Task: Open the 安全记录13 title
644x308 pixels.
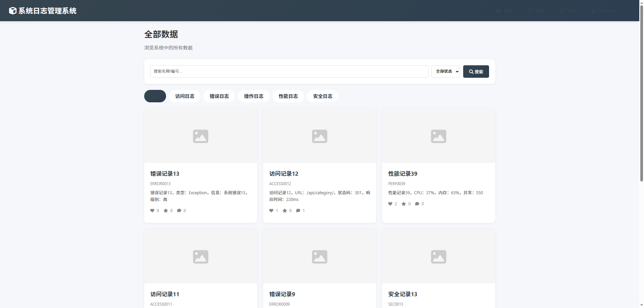Action: click(403, 294)
